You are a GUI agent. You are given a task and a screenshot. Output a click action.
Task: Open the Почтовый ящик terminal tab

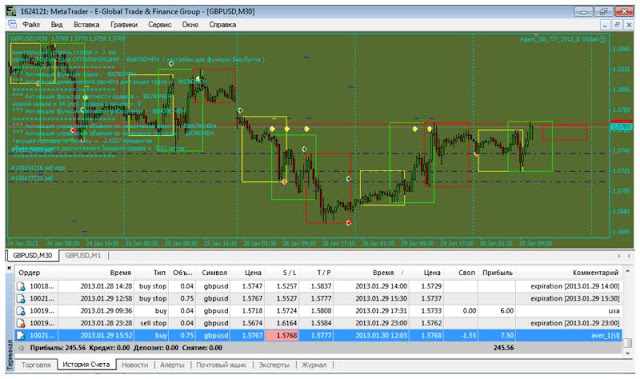[221, 365]
